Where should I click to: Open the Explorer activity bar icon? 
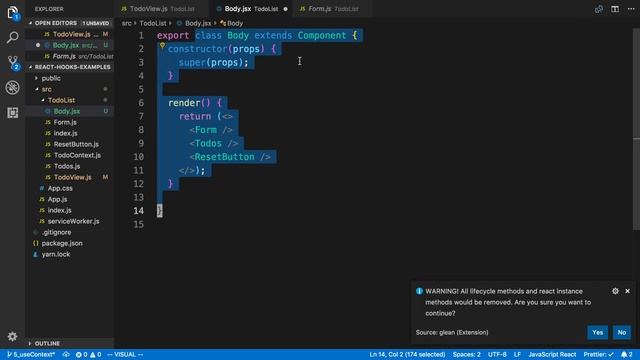coord(13,13)
